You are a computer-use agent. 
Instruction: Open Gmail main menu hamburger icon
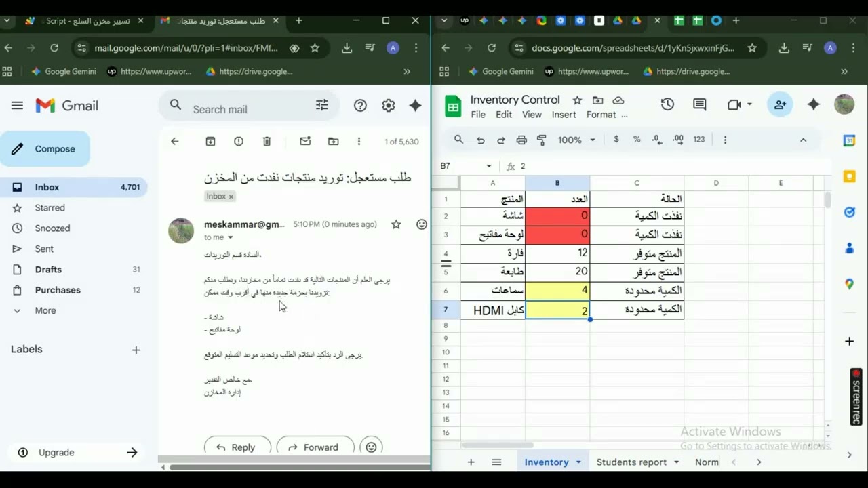(17, 106)
